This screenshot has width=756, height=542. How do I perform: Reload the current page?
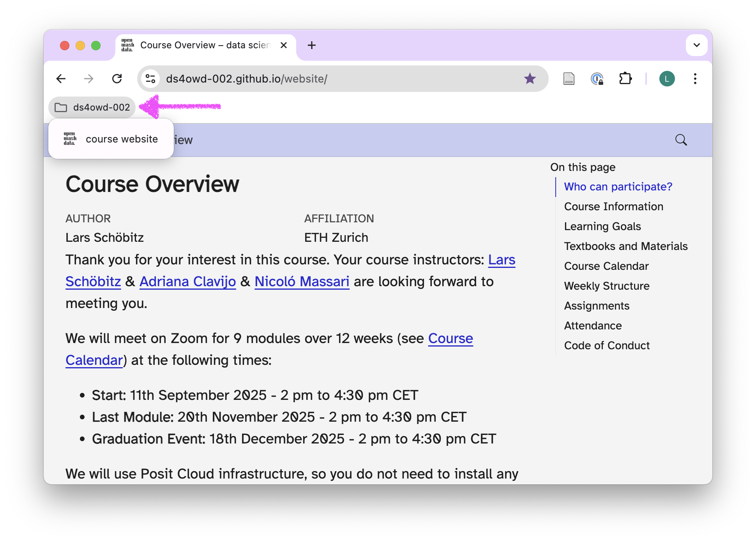(117, 79)
